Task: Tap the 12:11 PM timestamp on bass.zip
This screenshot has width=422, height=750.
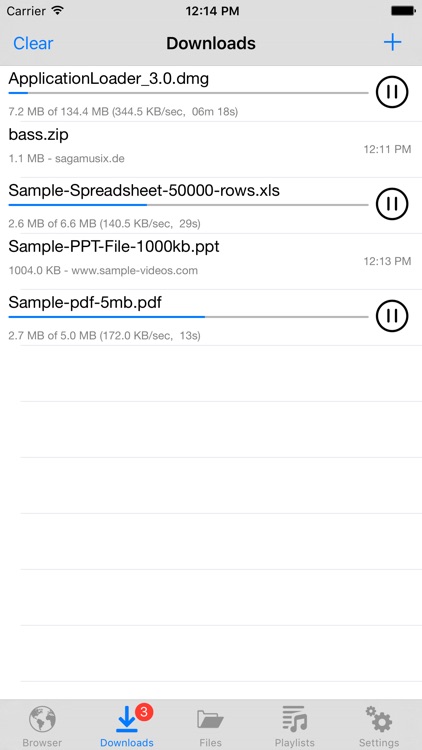Action: click(387, 149)
